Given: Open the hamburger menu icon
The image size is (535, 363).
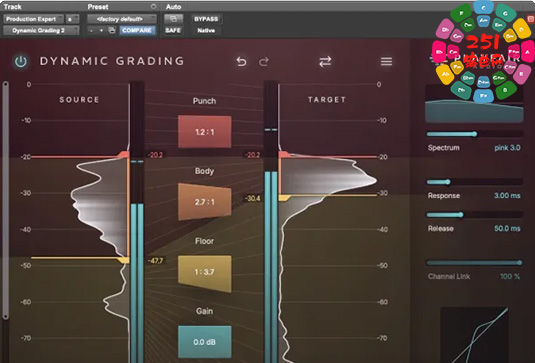Looking at the screenshot, I should (386, 61).
